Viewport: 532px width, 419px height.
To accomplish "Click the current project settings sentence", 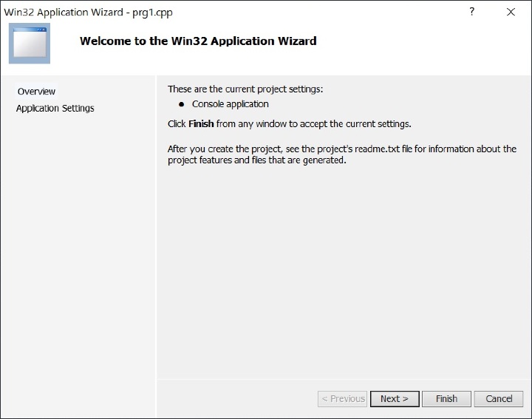I will click(x=245, y=89).
